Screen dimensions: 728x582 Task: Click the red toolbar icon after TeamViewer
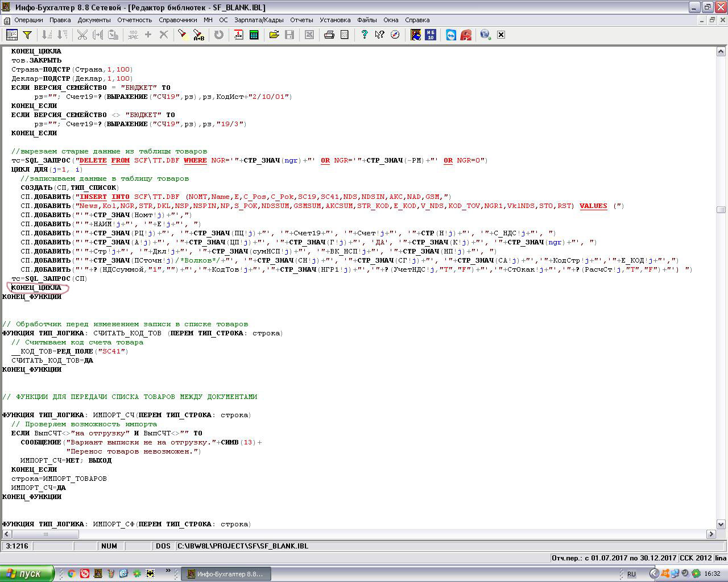point(466,35)
